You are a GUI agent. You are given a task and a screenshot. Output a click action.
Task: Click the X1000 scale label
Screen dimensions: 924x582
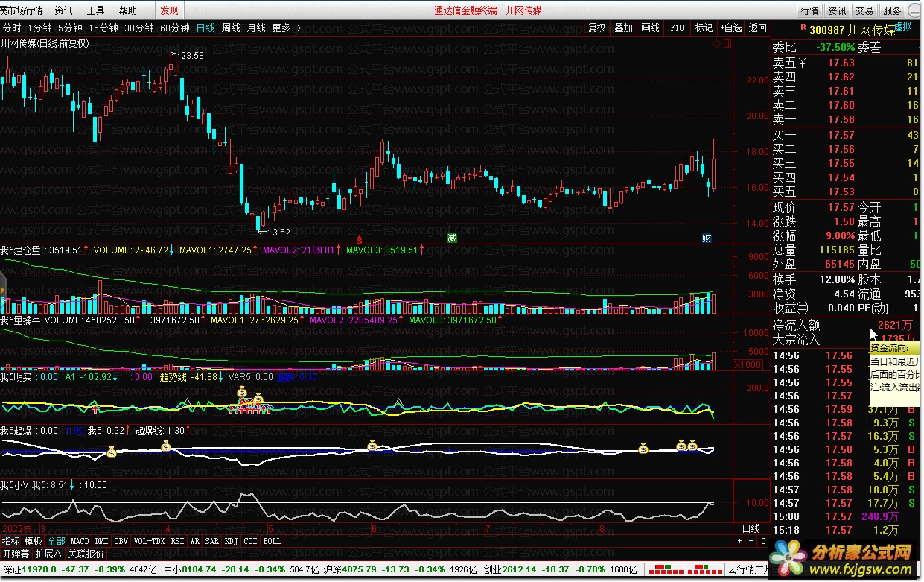point(748,365)
